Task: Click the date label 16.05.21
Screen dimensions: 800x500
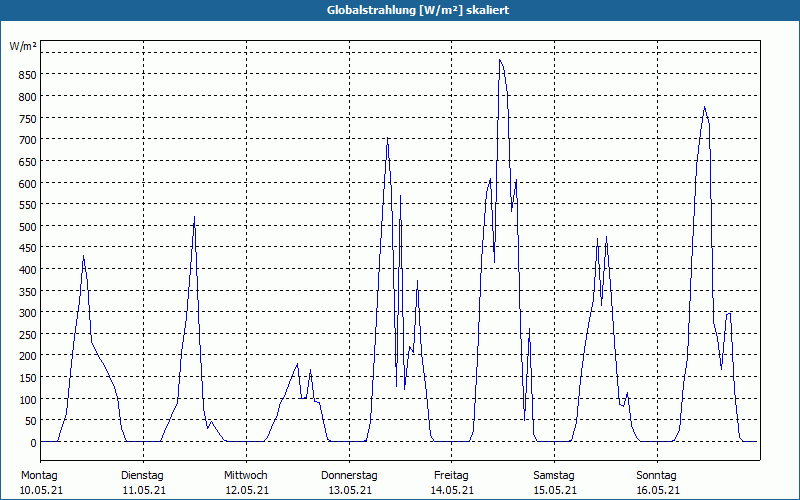Action: [x=658, y=491]
